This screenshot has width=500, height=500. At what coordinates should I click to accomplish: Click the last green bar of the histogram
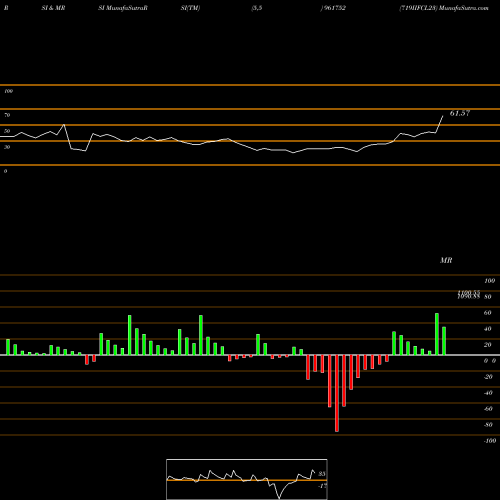click(444, 341)
